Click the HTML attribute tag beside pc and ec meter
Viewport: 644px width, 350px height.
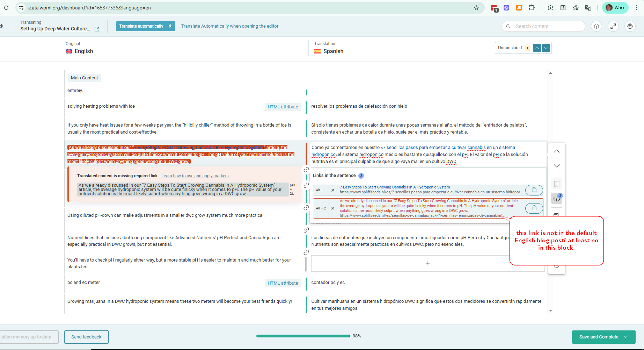tap(283, 283)
